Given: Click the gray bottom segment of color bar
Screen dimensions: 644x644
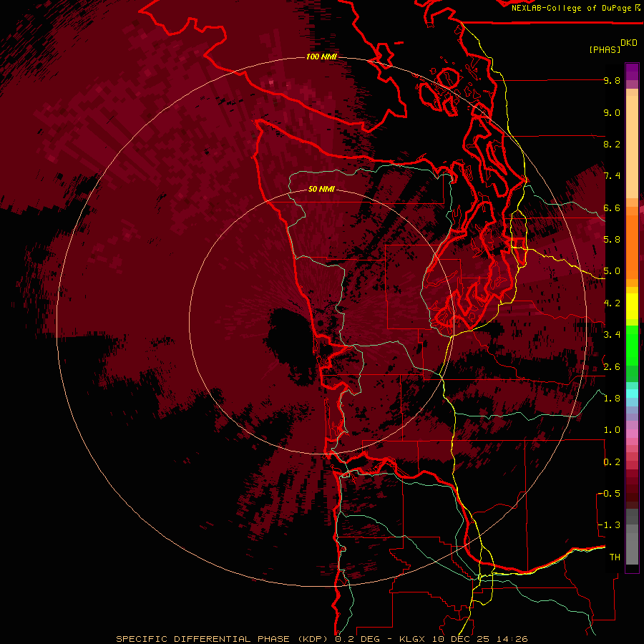Looking at the screenshot, I should tap(632, 537).
